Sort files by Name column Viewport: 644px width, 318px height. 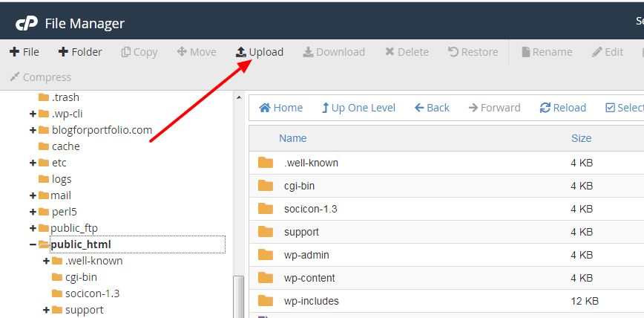[x=292, y=138]
